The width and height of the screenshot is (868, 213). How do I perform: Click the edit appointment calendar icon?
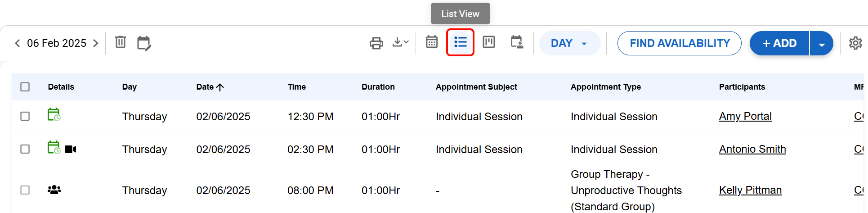(x=144, y=43)
